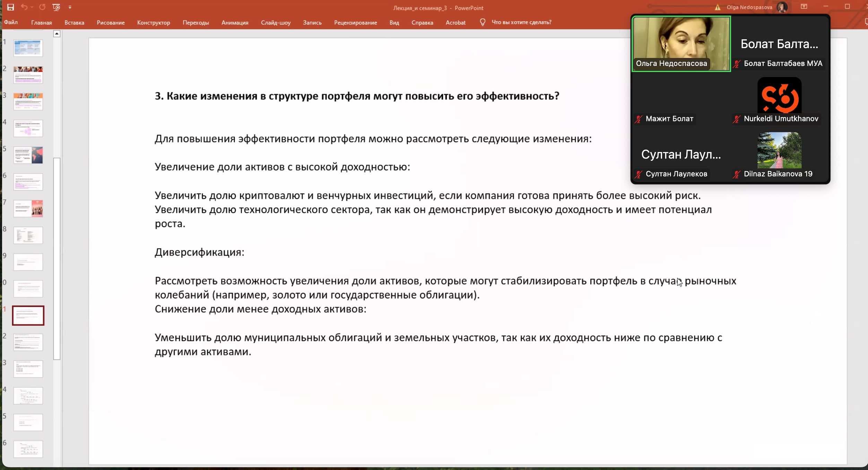Open the Запись tab
This screenshot has height=470, width=868.
point(312,23)
